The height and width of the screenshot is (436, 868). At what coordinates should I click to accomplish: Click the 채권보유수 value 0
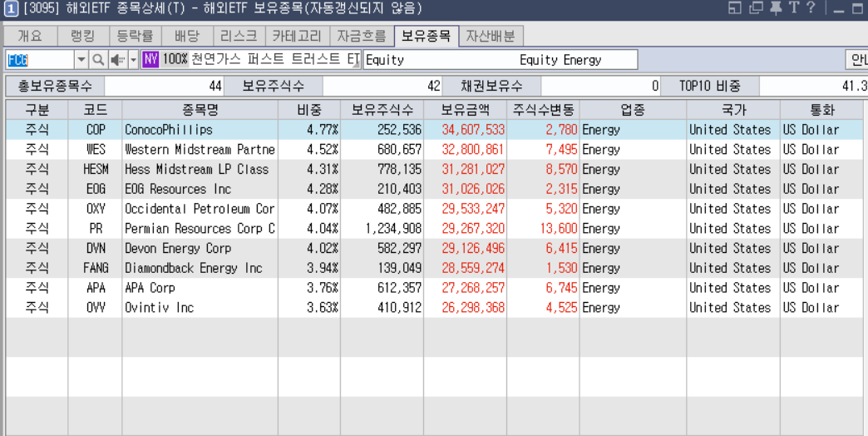coord(600,86)
